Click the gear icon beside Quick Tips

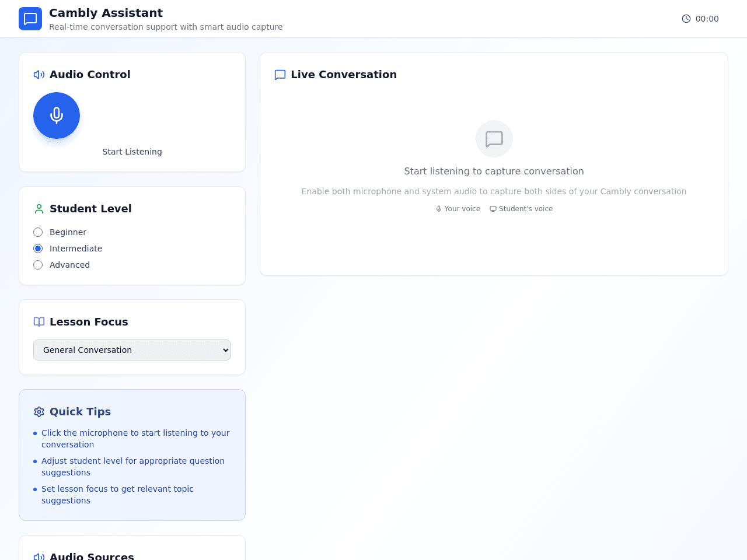tap(39, 412)
